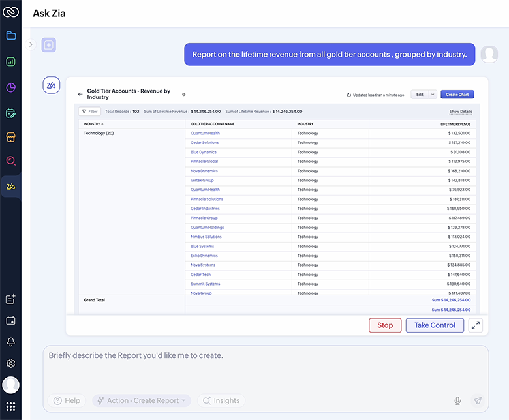509x420 pixels.
Task: Open the Vertex Group account link
Action: coord(202,180)
